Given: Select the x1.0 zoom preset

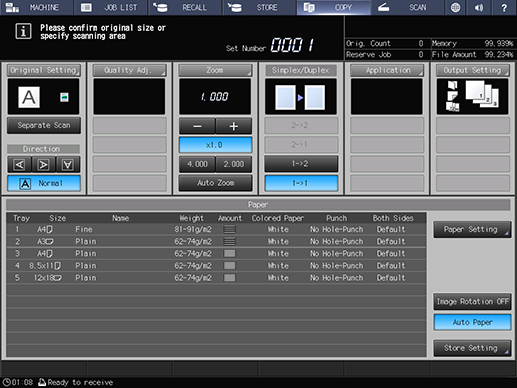Looking at the screenshot, I should click(x=215, y=145).
